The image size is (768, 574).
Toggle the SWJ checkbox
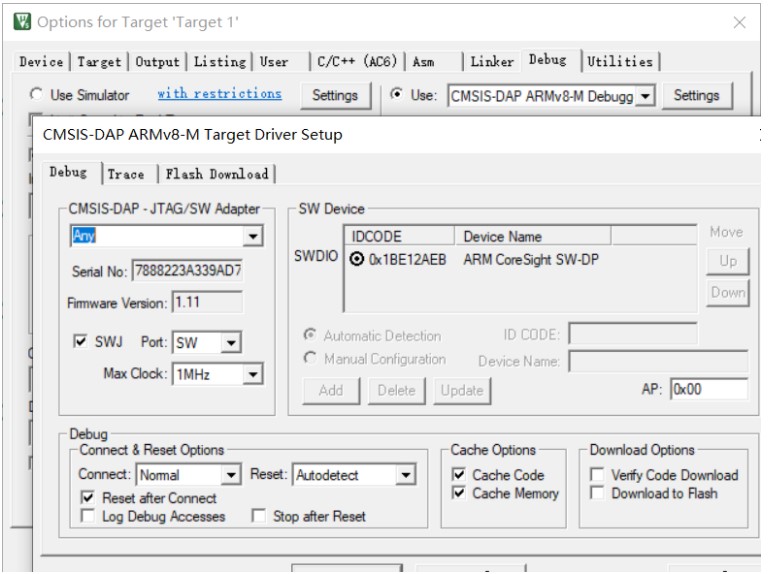[x=80, y=341]
